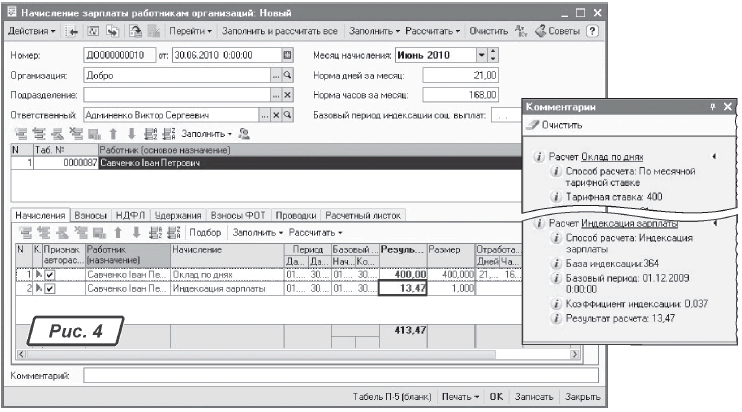Click the horizontal scrollbar under the accruals table
Screen dimensions: 742x412
[300, 353]
